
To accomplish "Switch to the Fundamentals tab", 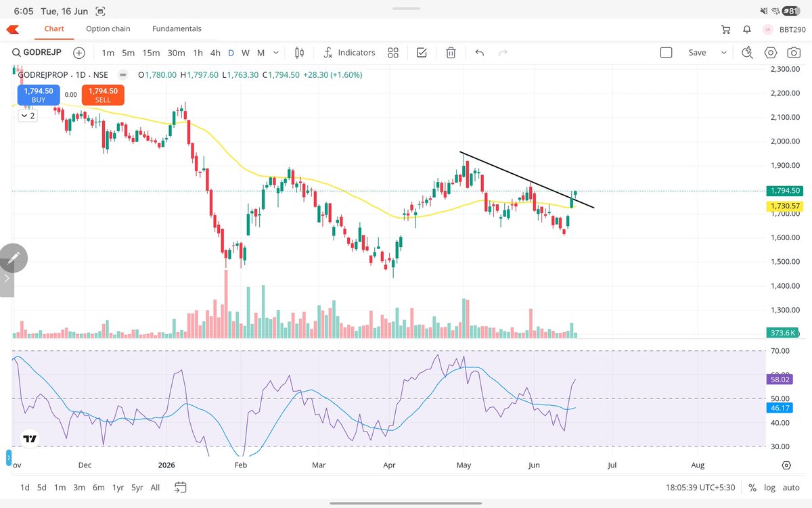I will 177,29.
